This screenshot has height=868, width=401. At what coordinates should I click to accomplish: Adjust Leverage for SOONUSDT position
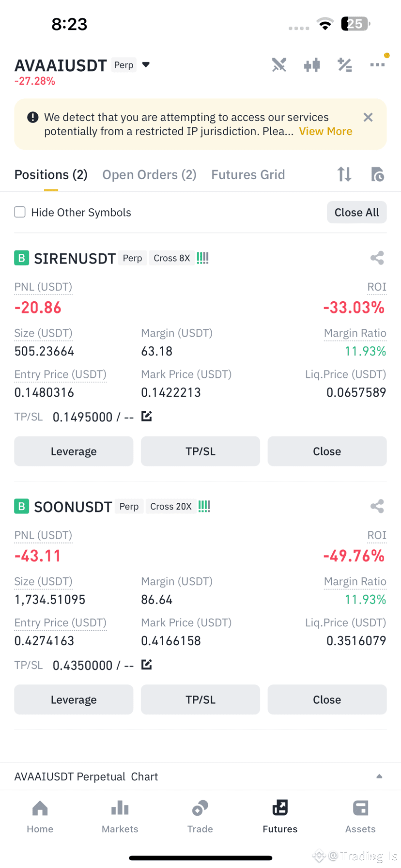click(74, 699)
